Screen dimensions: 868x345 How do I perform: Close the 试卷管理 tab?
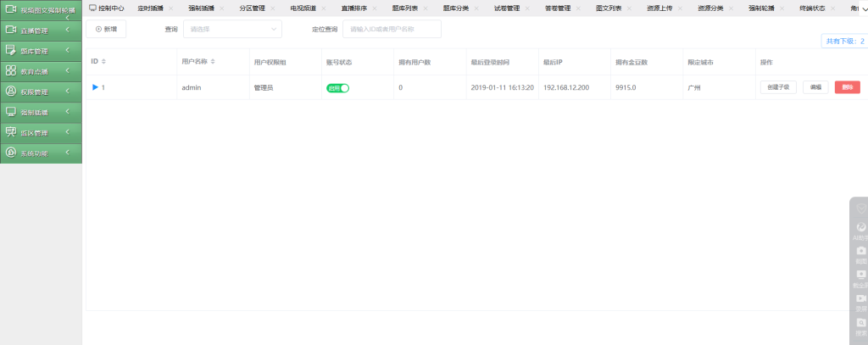(527, 8)
